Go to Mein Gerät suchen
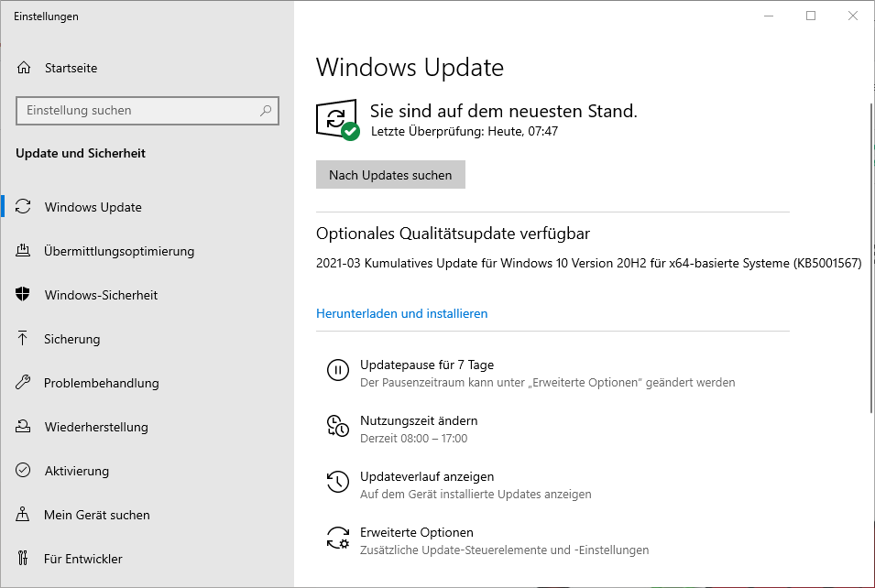875x588 pixels. [x=96, y=515]
